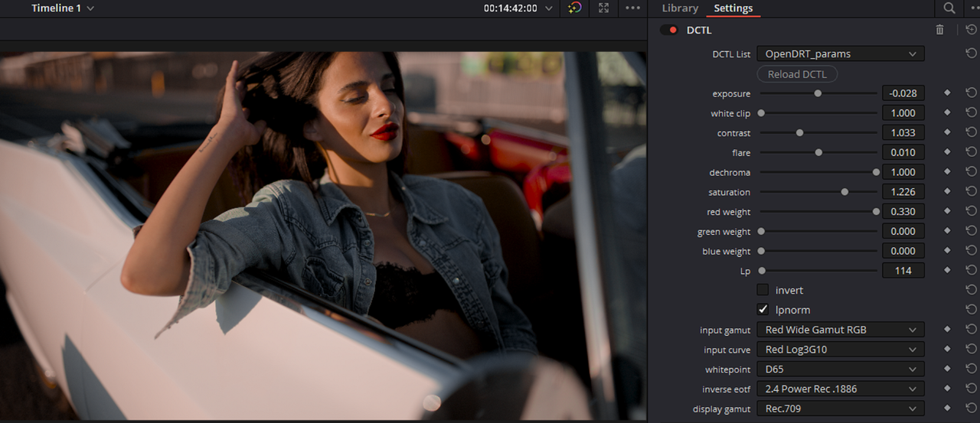Click the 00:14:42:00 timecode display
Image resolution: width=980 pixels, height=423 pixels.
click(510, 8)
